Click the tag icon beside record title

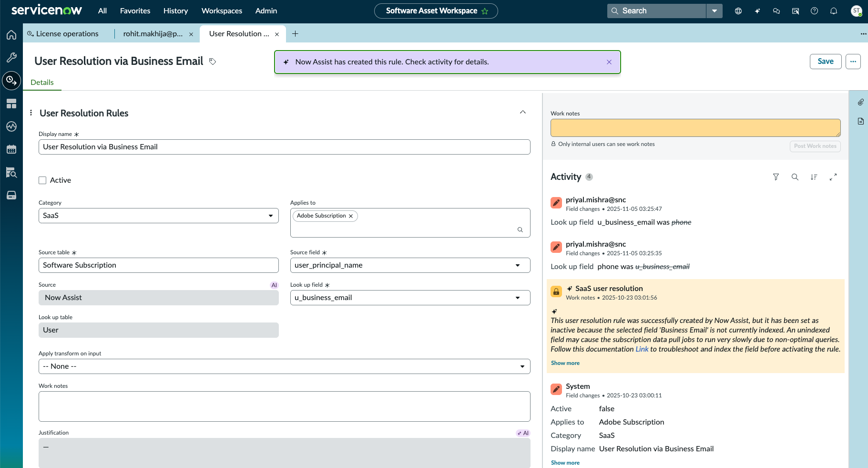pos(213,62)
